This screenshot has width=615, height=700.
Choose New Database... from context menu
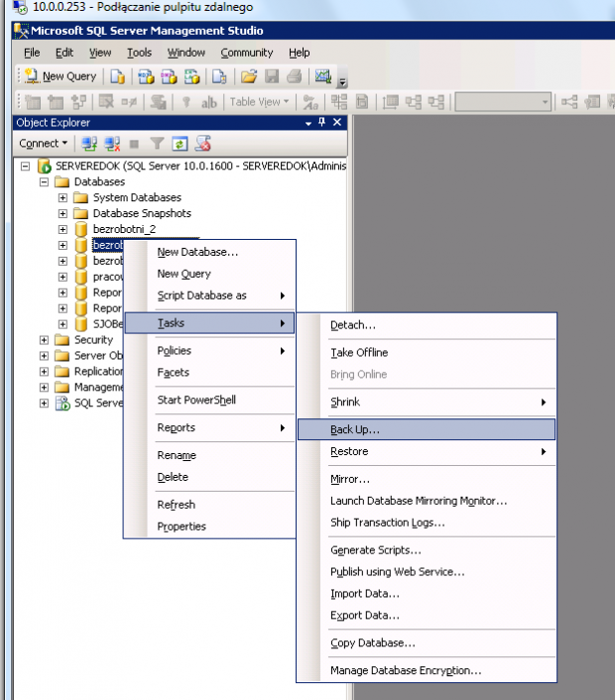click(x=210, y=252)
